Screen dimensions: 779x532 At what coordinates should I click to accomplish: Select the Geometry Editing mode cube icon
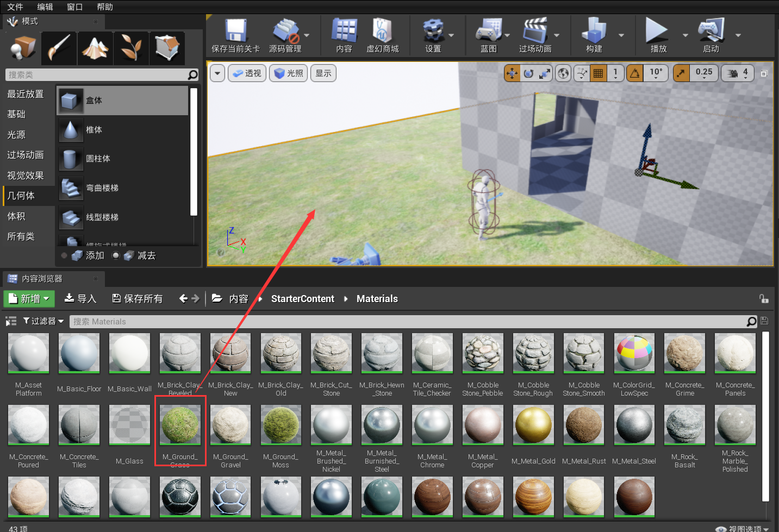tap(167, 48)
